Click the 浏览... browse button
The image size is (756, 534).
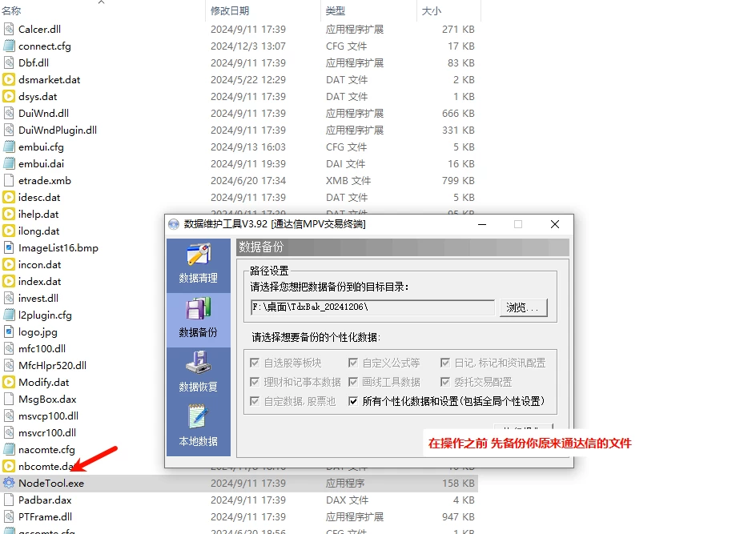tap(523, 307)
